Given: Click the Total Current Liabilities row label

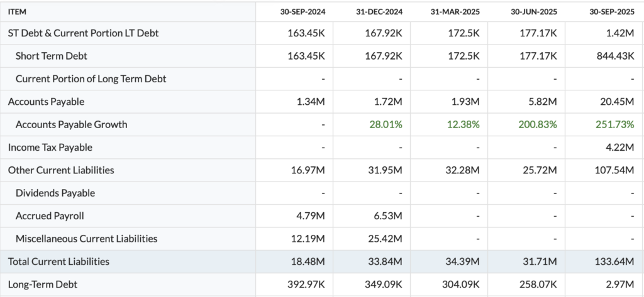Looking at the screenshot, I should 58,261.
